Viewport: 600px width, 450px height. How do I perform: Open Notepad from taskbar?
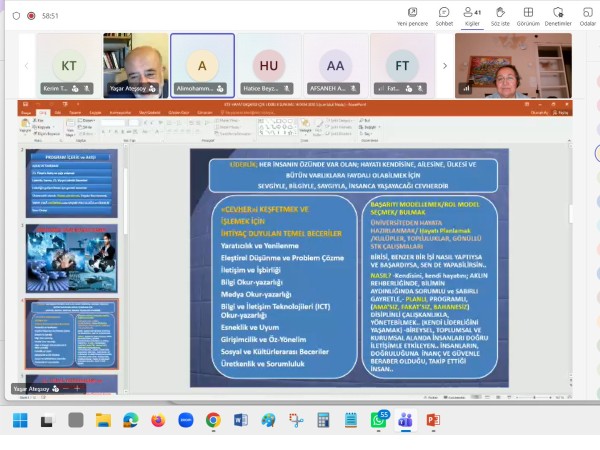351,421
